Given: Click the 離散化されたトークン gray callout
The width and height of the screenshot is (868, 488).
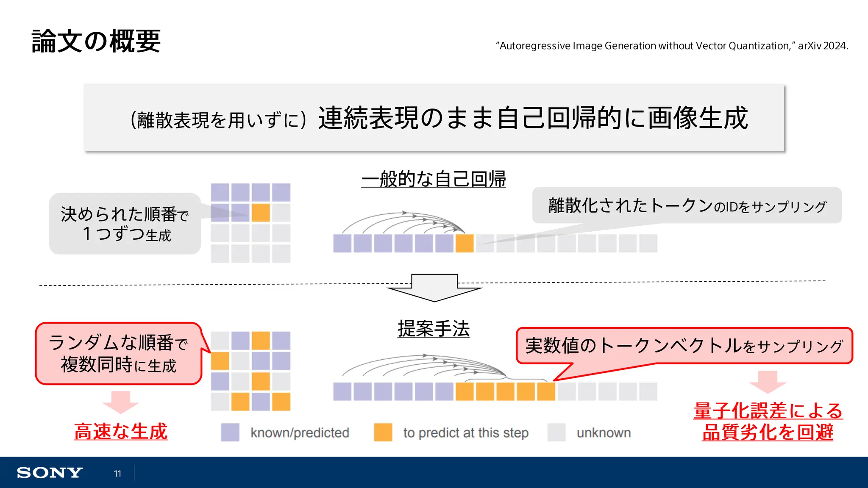Looking at the screenshot, I should [x=687, y=206].
